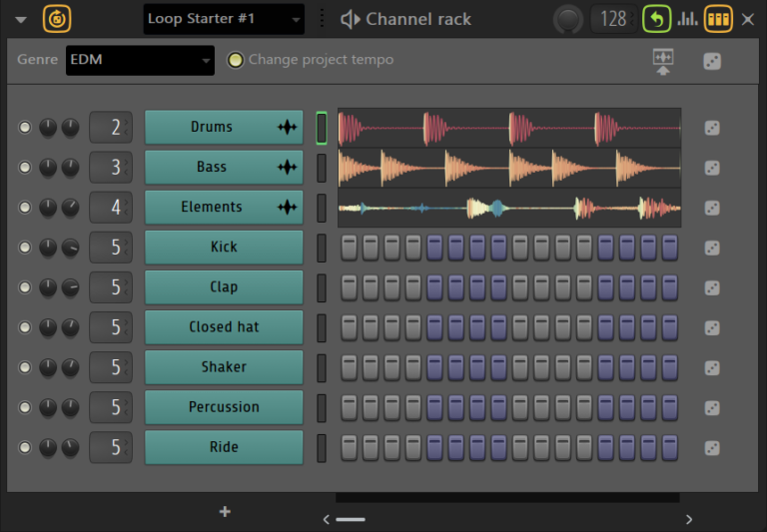Click the mixer track number for Elements

click(111, 208)
